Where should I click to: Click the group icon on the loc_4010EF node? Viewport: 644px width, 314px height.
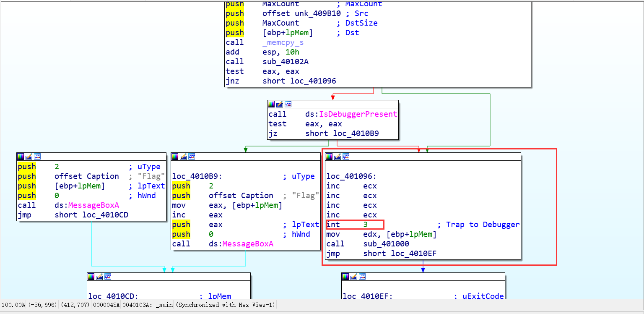pos(361,277)
